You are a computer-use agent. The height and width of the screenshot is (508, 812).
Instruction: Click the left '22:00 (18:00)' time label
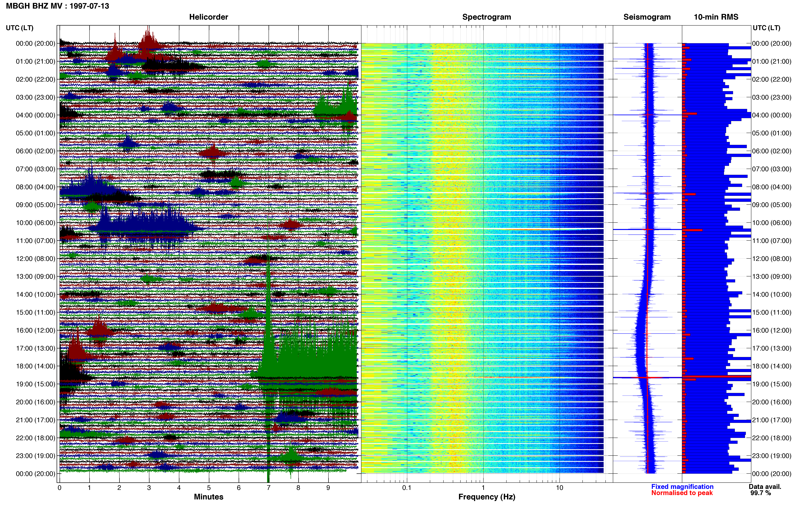coord(36,438)
